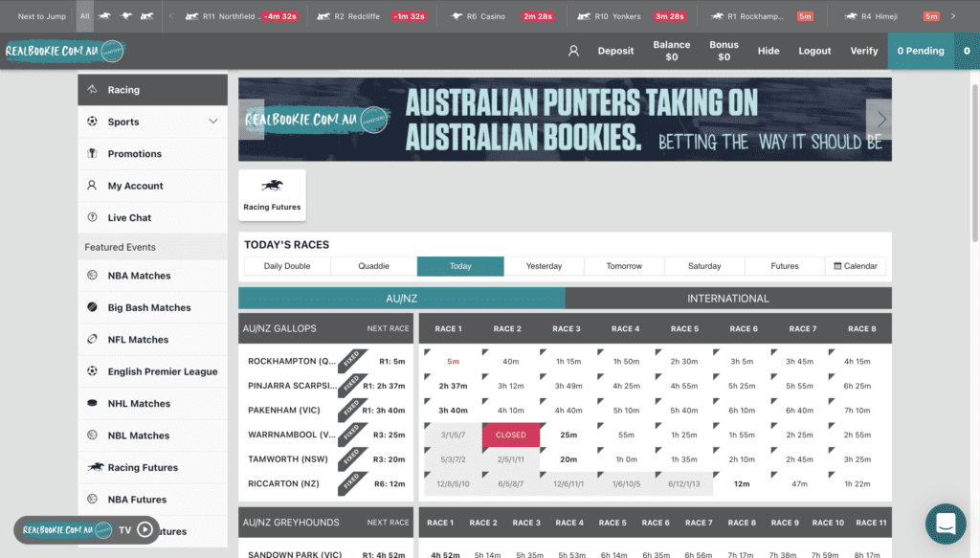Play RealBookie TV stream
The image size is (980, 558).
pyautogui.click(x=145, y=529)
